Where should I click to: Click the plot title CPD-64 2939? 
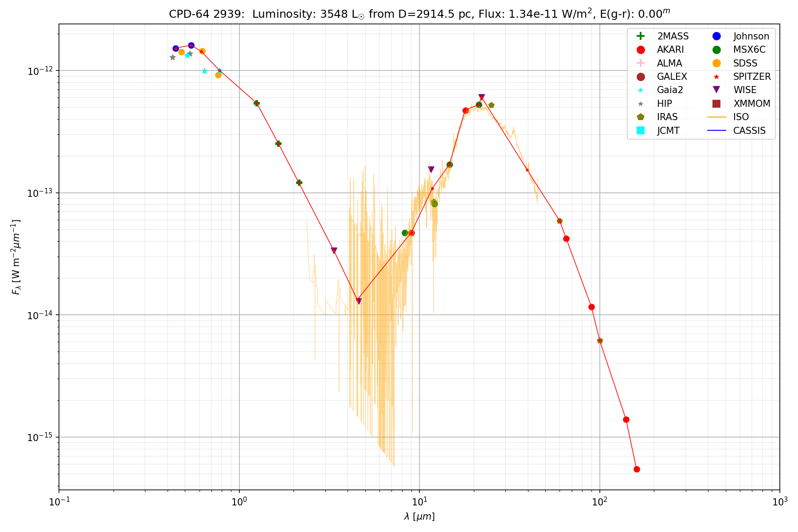[206, 14]
